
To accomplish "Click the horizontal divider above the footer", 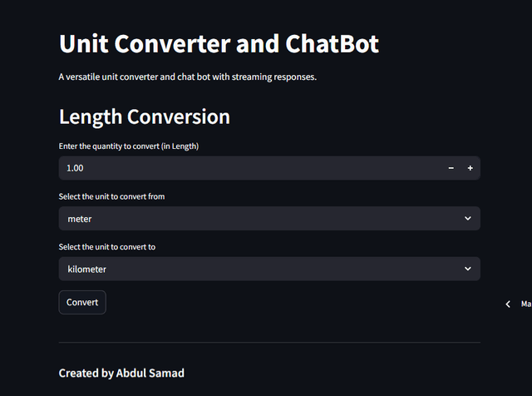I will click(x=269, y=342).
